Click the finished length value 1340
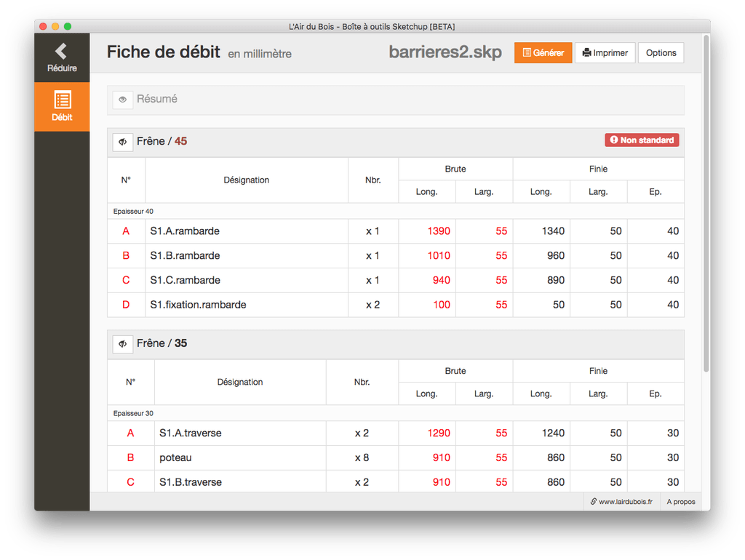The height and width of the screenshot is (560, 745). pos(553,231)
